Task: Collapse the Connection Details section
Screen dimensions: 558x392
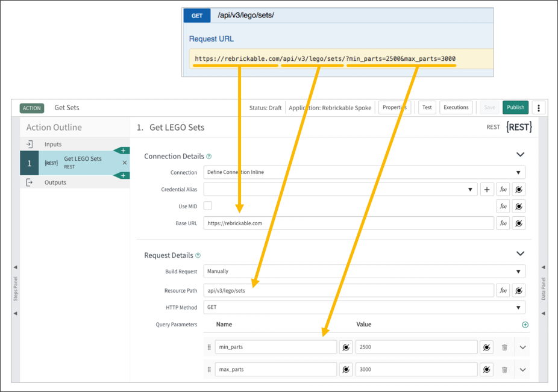Action: click(521, 154)
